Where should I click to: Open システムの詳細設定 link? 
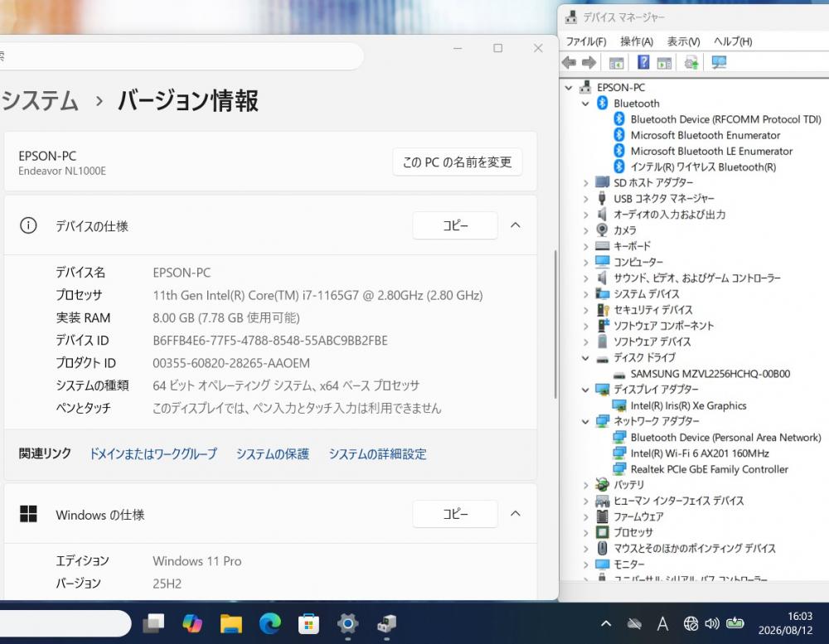377,453
